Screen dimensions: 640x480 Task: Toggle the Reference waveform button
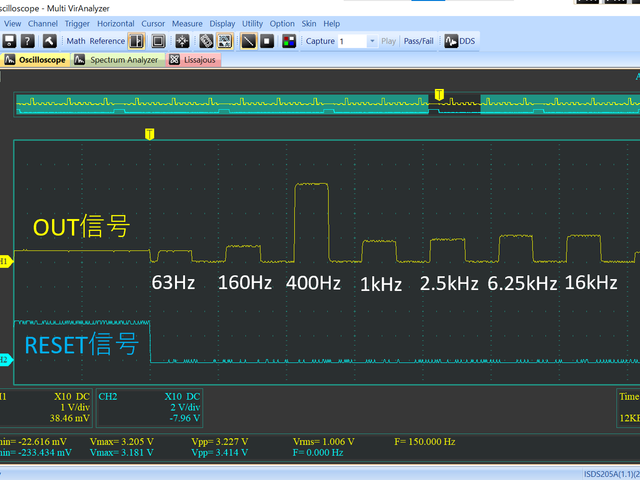click(x=108, y=41)
